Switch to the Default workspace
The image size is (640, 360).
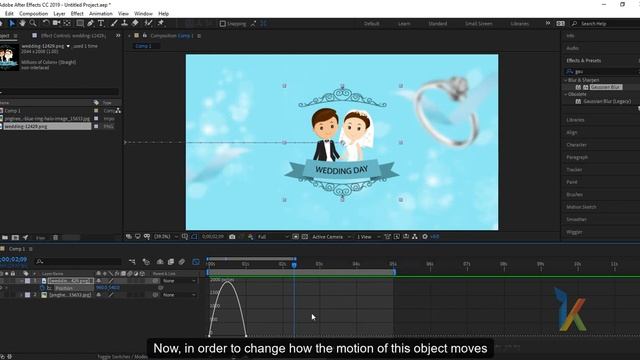(x=371, y=24)
